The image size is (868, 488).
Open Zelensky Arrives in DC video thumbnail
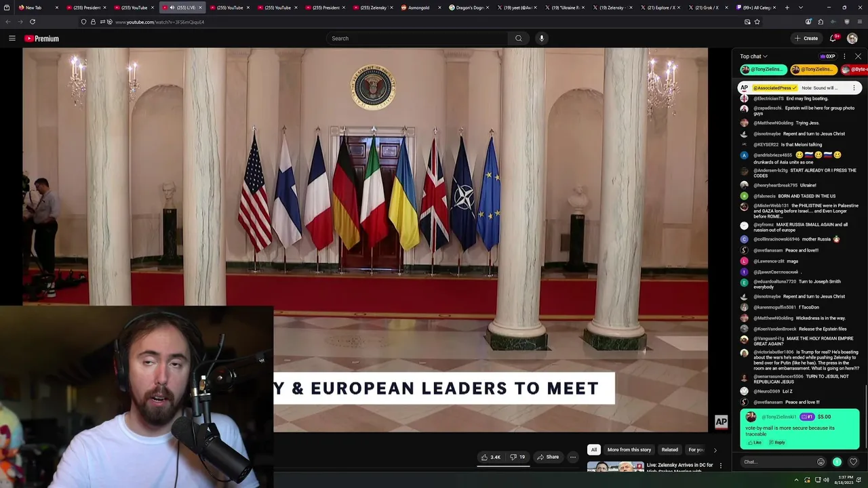pyautogui.click(x=616, y=466)
